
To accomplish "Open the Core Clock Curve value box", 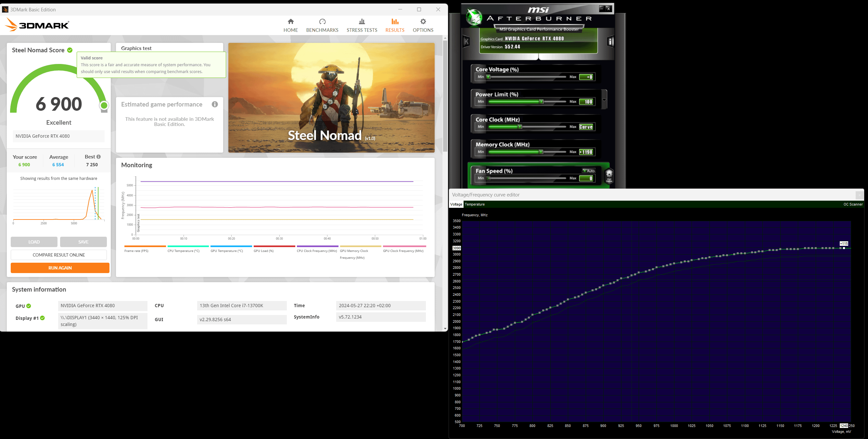I will pyautogui.click(x=586, y=127).
